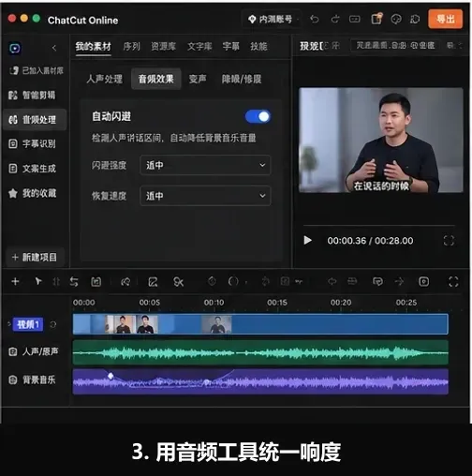Image resolution: width=472 pixels, height=476 pixels.
Task: Play the preview video
Action: pyautogui.click(x=308, y=240)
